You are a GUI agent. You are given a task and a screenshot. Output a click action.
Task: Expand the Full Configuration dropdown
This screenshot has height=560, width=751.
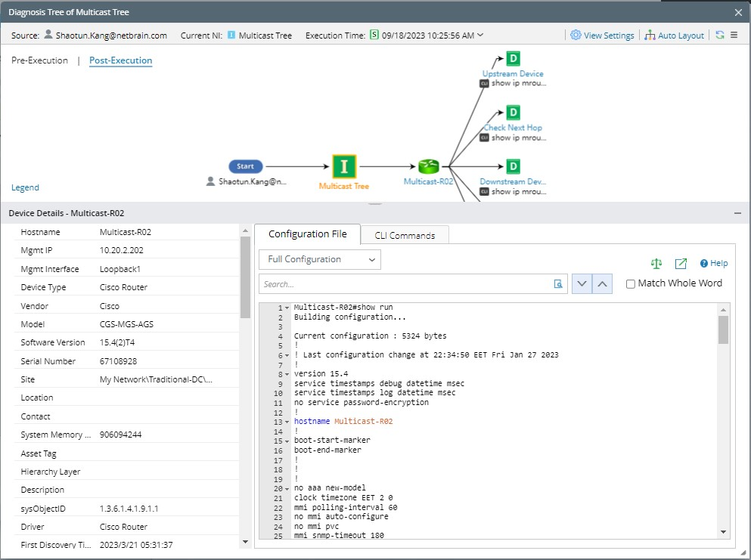coord(319,259)
